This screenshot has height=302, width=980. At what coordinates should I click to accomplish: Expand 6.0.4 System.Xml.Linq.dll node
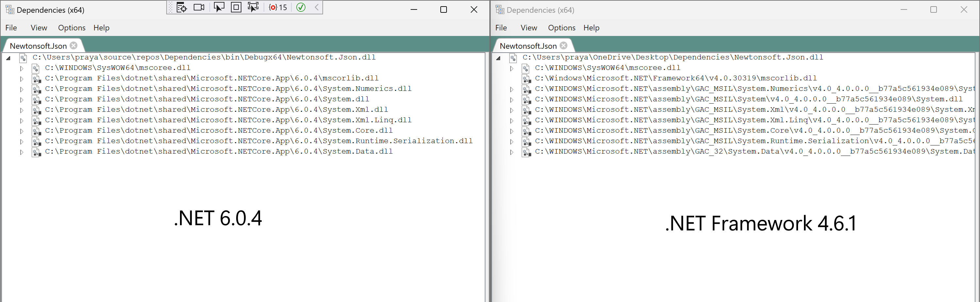click(x=22, y=121)
